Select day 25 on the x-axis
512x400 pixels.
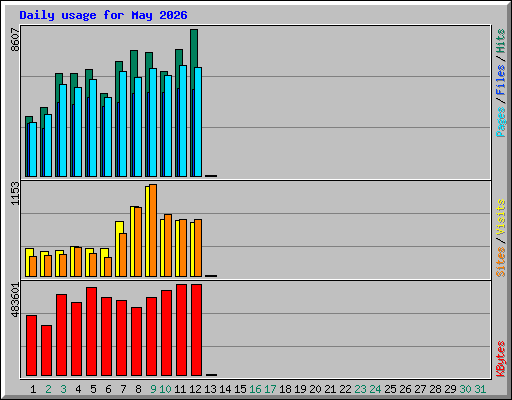pos(390,389)
